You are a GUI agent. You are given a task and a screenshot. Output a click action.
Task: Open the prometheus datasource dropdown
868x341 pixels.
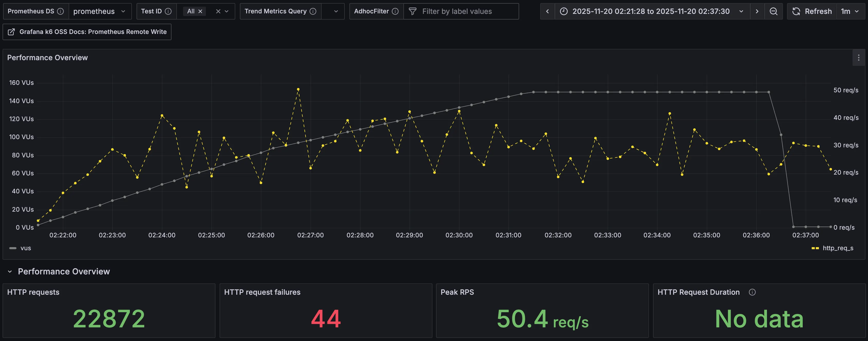coord(100,12)
